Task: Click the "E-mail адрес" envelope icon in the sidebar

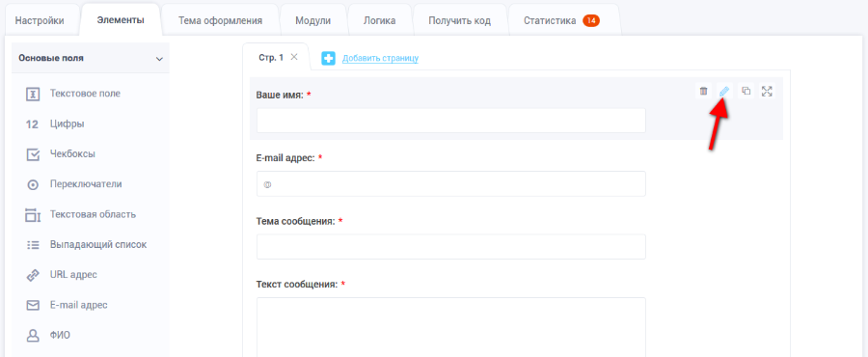Action: (x=33, y=305)
